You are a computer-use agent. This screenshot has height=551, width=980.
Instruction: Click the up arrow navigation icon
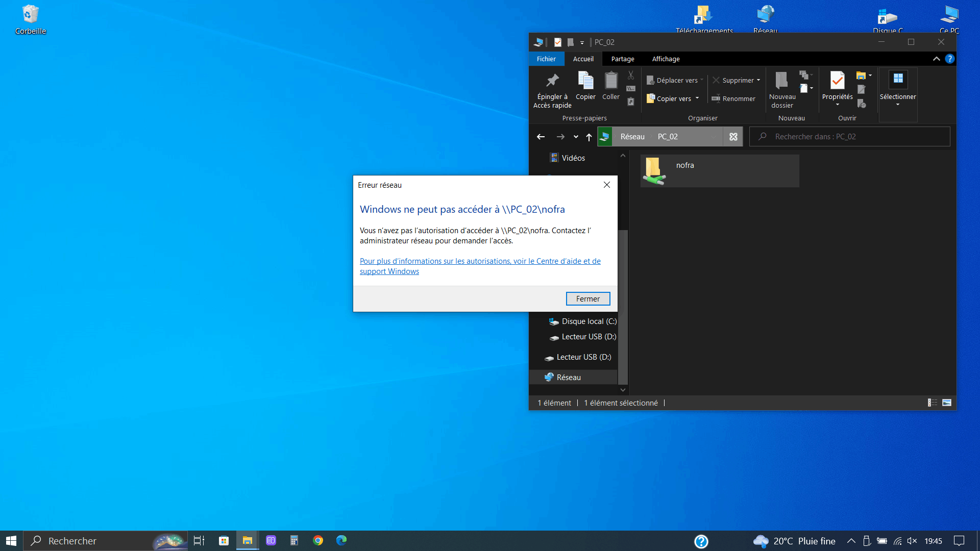[589, 137]
